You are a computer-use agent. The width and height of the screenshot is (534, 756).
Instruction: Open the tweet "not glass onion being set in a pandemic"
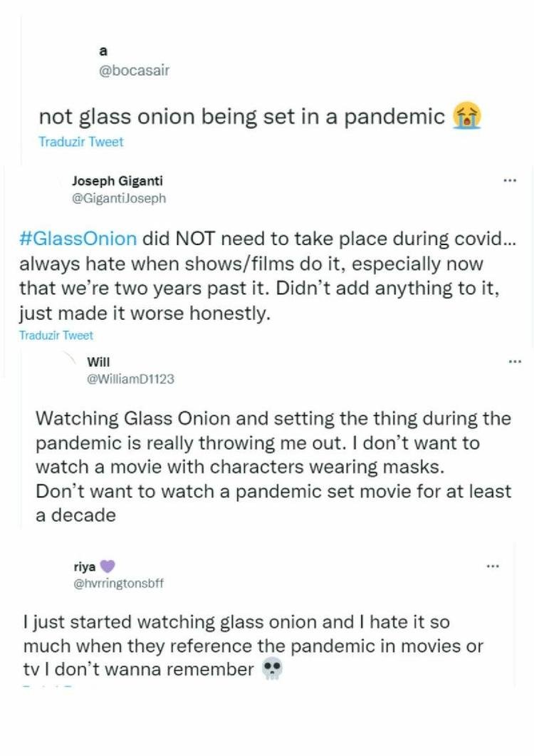tap(241, 116)
